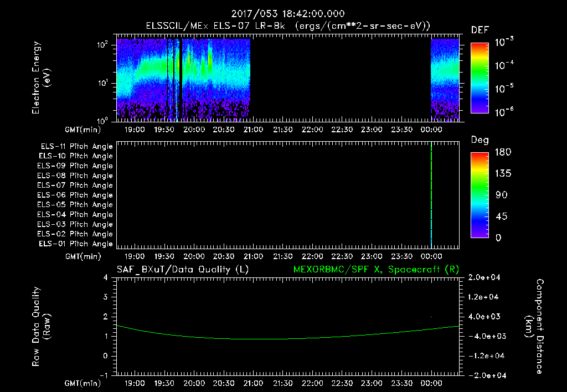Select the ELS-08 Pitch Angle row label
This screenshot has width=567, height=392.
(75, 176)
